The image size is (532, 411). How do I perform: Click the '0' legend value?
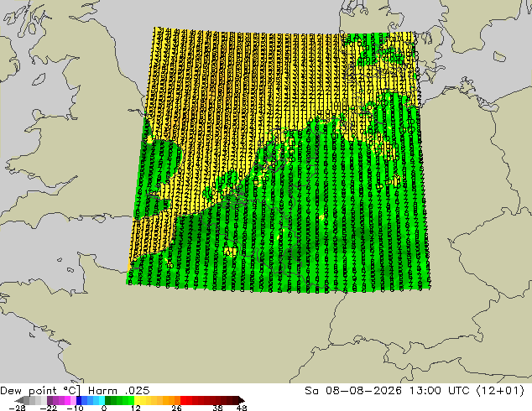[x=104, y=408]
